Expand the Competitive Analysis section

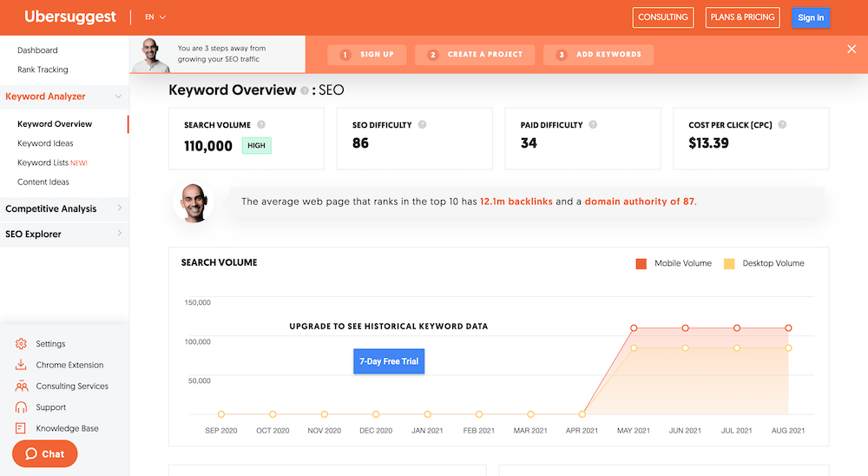[64, 208]
